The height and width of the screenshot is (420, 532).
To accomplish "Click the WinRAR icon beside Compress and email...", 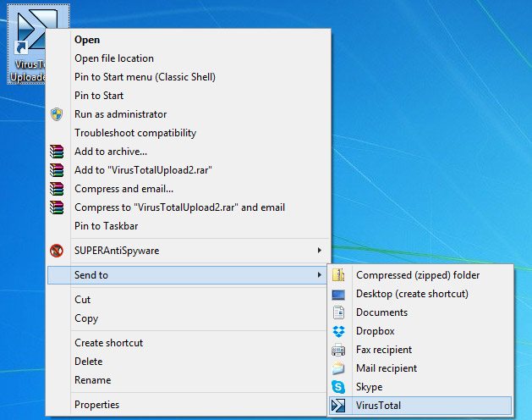I will pyautogui.click(x=57, y=189).
